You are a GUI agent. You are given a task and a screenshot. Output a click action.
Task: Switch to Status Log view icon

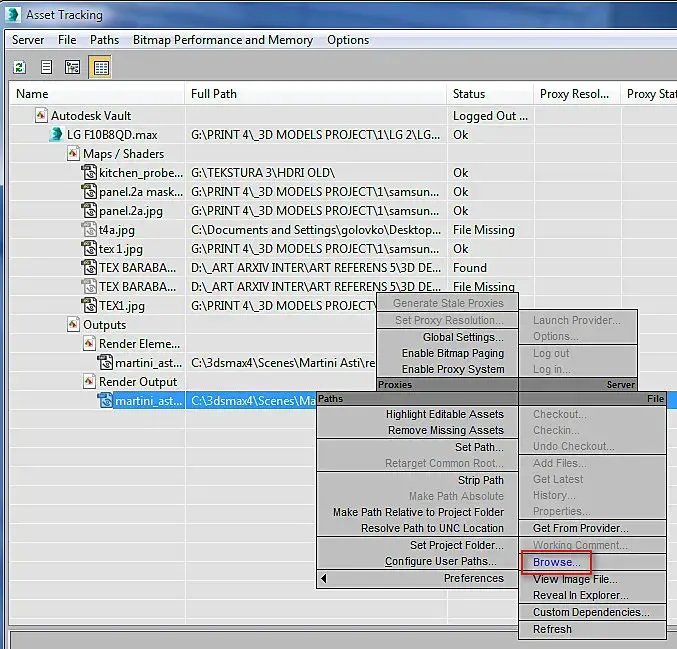(46, 67)
